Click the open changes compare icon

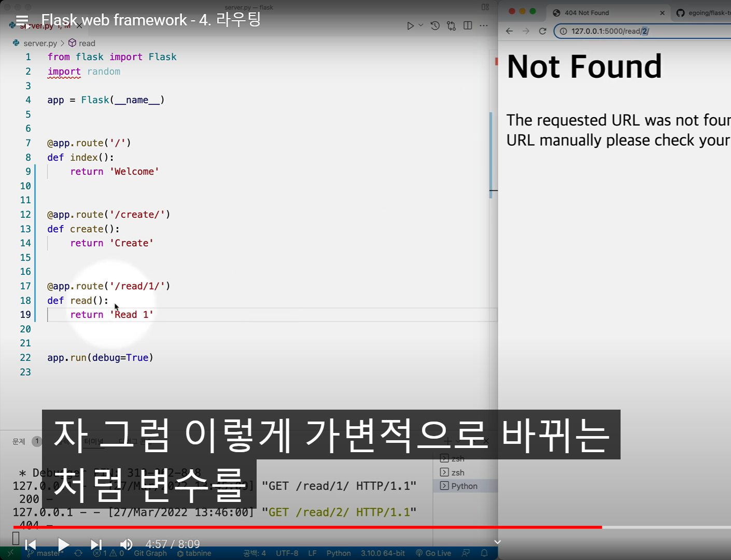tap(452, 25)
